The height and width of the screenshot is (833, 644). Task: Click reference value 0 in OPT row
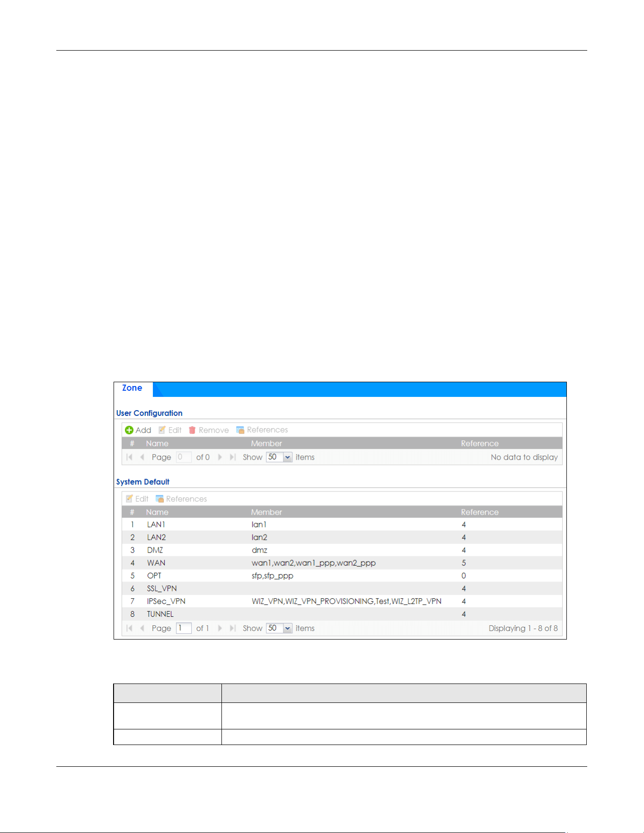[464, 576]
